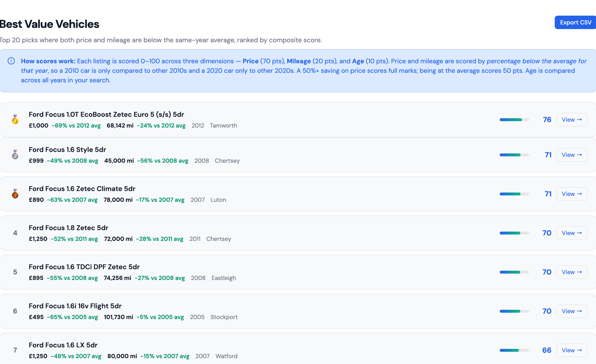Open View for the Ford Focus 1.0T EcoBoost Zetec
Viewport: 596px width, 364px height.
click(572, 120)
